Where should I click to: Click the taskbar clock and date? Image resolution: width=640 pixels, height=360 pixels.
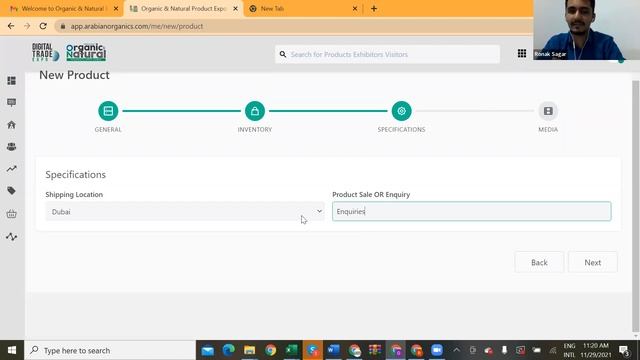coord(596,350)
